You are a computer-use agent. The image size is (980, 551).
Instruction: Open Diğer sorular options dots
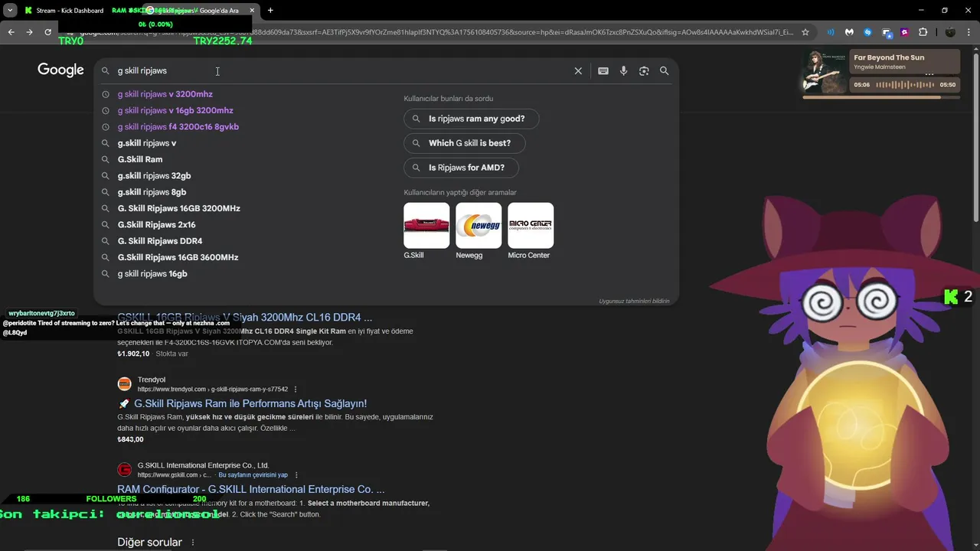pos(193,543)
